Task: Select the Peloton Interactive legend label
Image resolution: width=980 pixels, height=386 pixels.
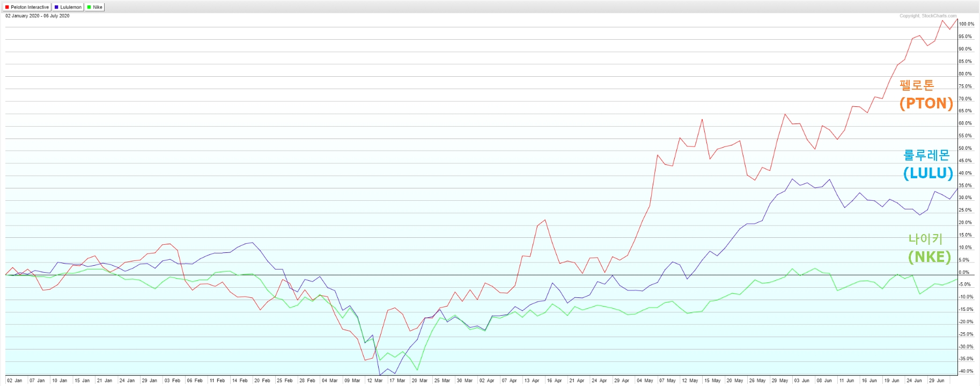Action: [x=30, y=8]
